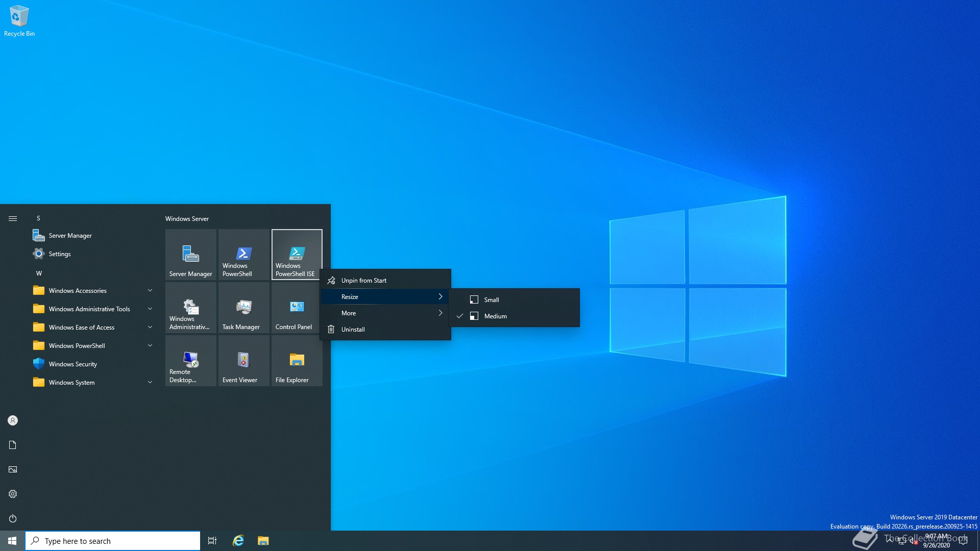Open Pictures from the Start sidebar
980x551 pixels.
13,469
